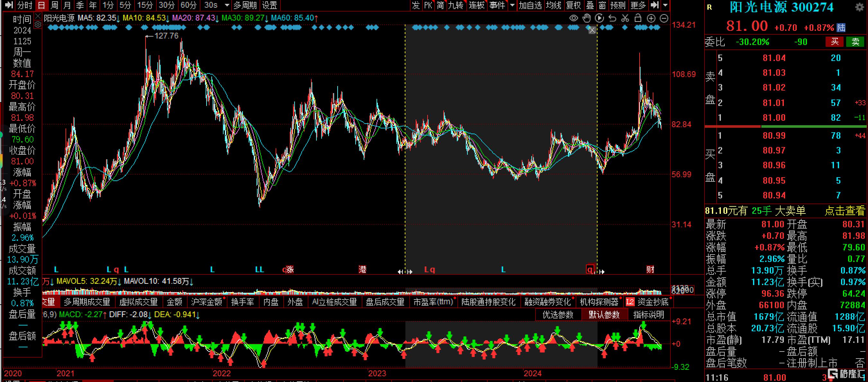Open the 指标说明 indicator description
Image resolution: width=868 pixels, height=382 pixels.
click(x=649, y=315)
